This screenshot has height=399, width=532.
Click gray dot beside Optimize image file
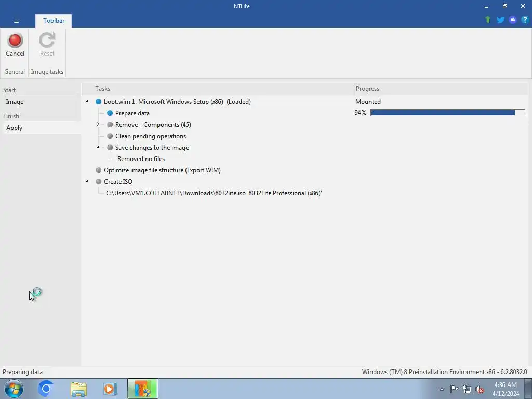pyautogui.click(x=98, y=170)
